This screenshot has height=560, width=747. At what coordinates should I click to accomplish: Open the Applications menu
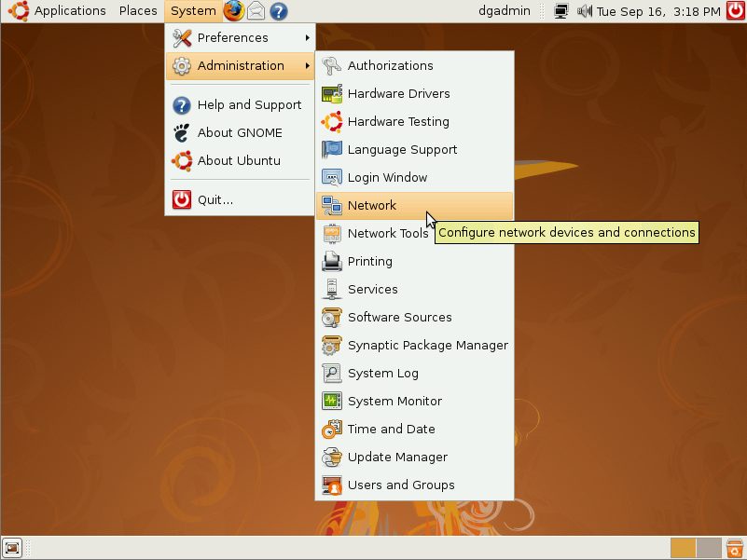[70, 11]
